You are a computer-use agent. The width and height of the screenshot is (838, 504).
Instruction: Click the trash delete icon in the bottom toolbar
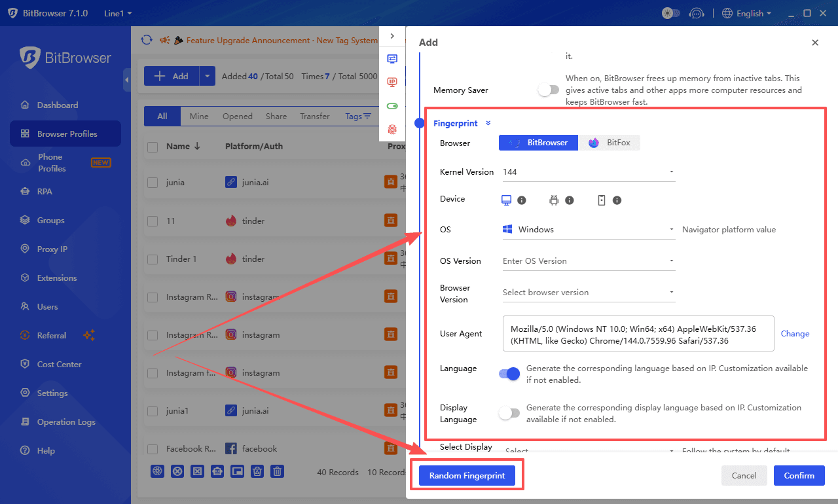point(278,471)
